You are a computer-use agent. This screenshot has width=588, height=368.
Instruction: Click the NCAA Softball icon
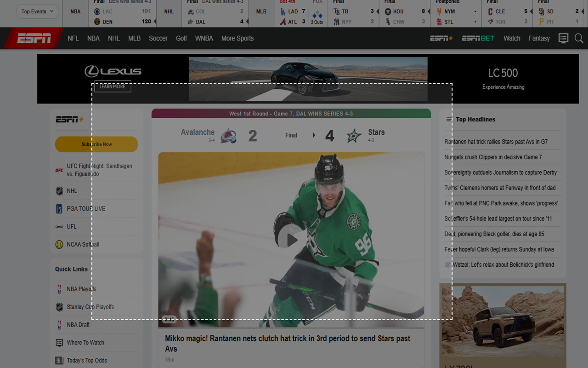coord(59,245)
